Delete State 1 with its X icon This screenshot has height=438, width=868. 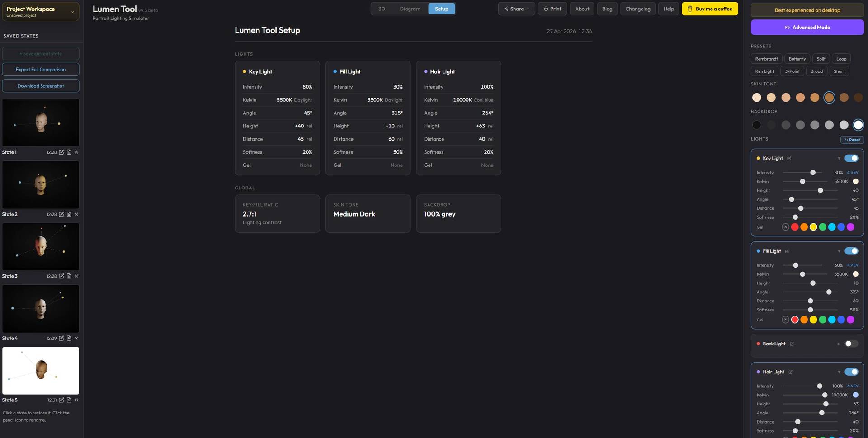[x=76, y=152]
